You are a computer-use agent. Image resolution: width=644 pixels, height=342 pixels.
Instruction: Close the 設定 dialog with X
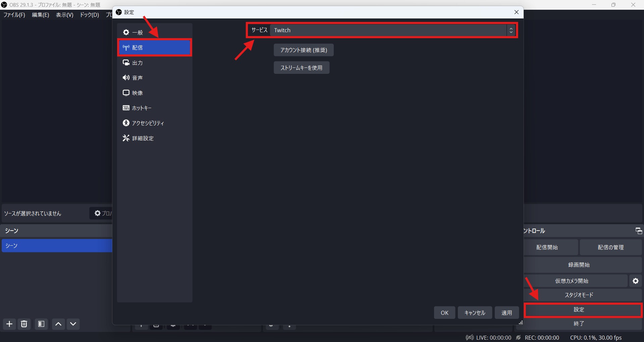click(517, 12)
